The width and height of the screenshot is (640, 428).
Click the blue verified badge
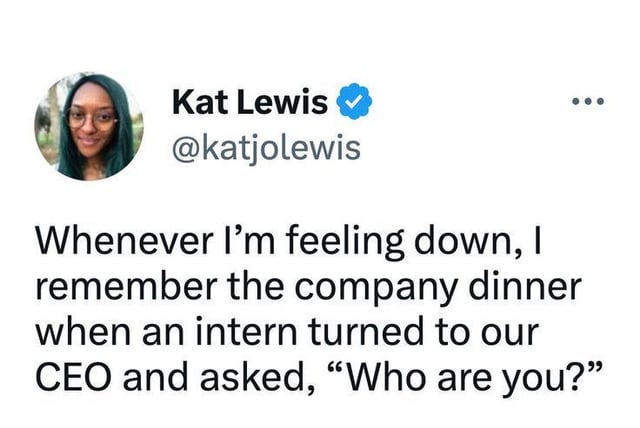point(354,102)
